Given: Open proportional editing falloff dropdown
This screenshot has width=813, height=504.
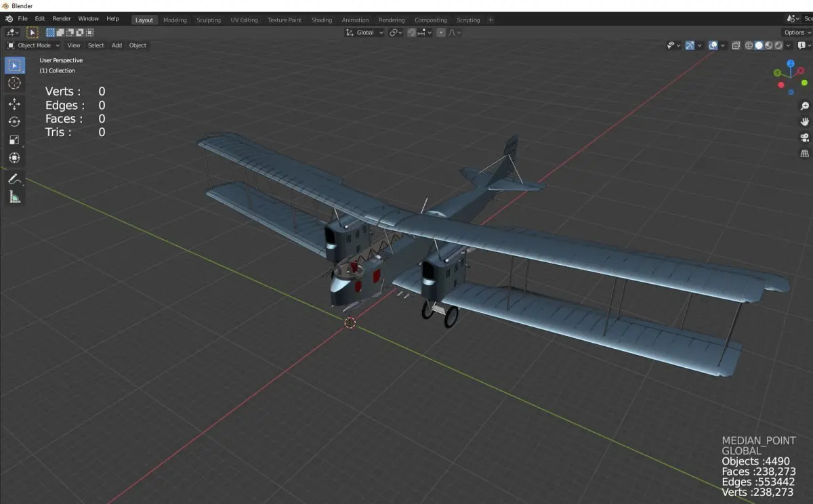Looking at the screenshot, I should (454, 33).
